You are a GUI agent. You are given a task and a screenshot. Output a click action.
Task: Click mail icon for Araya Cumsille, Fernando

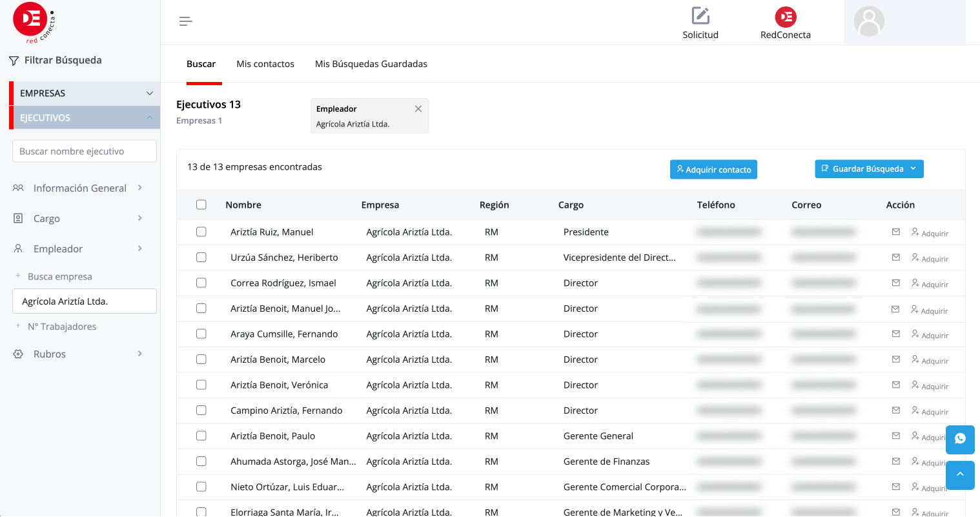pos(896,334)
